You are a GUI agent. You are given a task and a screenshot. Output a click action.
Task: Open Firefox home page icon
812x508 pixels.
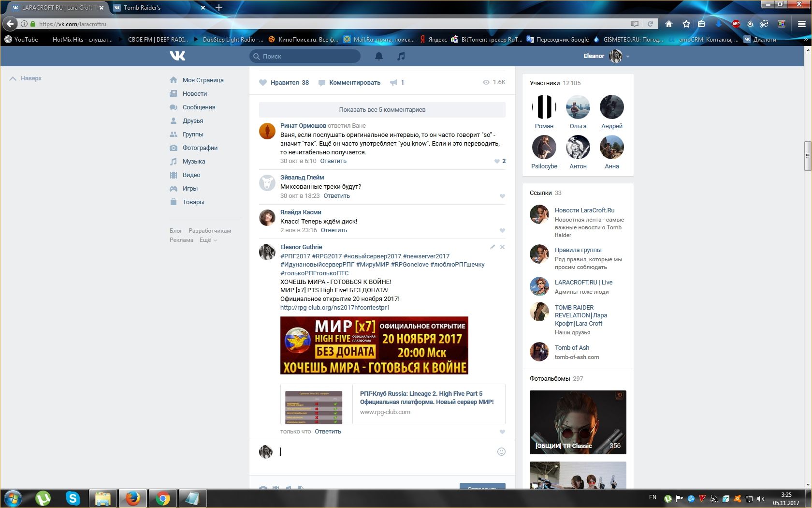point(669,24)
